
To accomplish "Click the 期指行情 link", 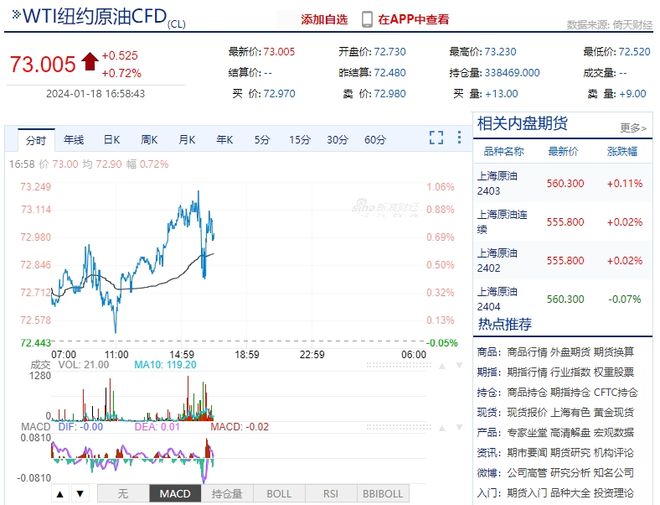I will 527,372.
